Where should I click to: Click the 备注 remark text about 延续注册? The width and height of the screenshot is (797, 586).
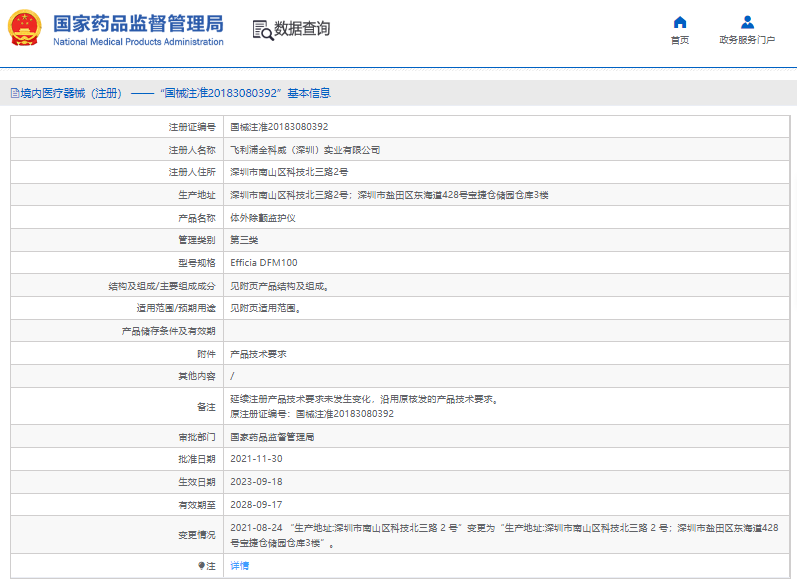click(364, 399)
